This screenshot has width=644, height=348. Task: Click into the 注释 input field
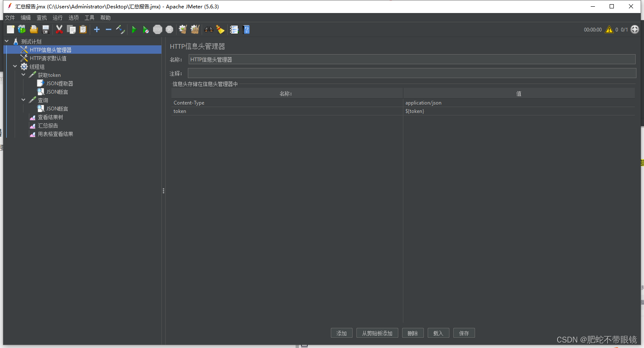coord(412,73)
